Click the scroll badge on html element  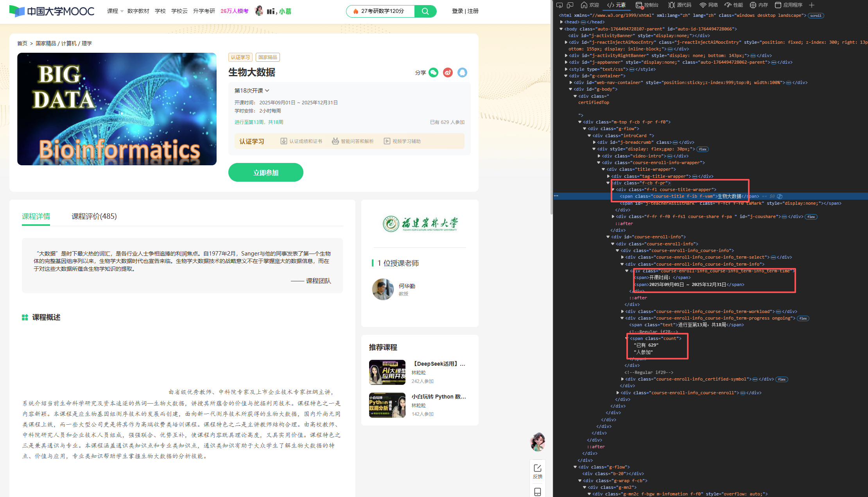tap(816, 16)
